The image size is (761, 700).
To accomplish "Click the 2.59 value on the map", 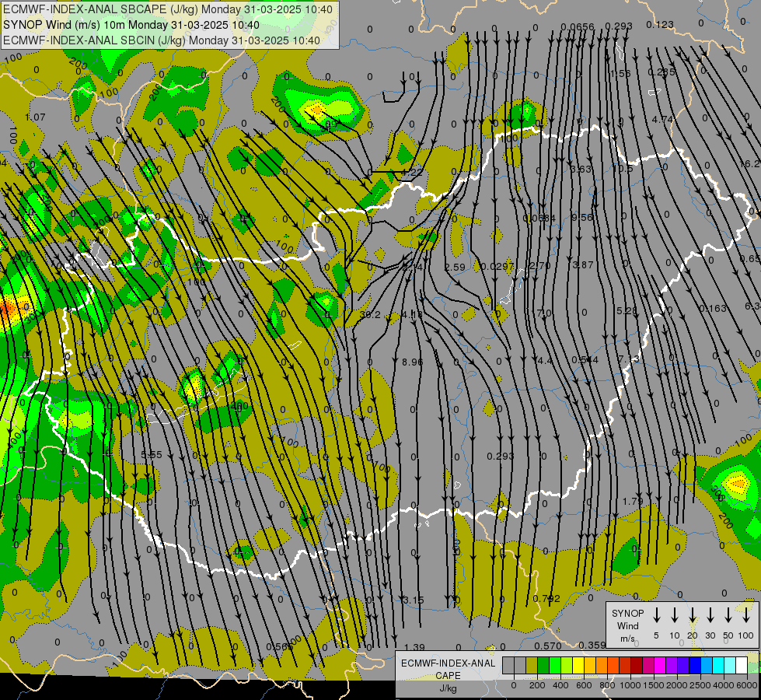I will pos(455,268).
